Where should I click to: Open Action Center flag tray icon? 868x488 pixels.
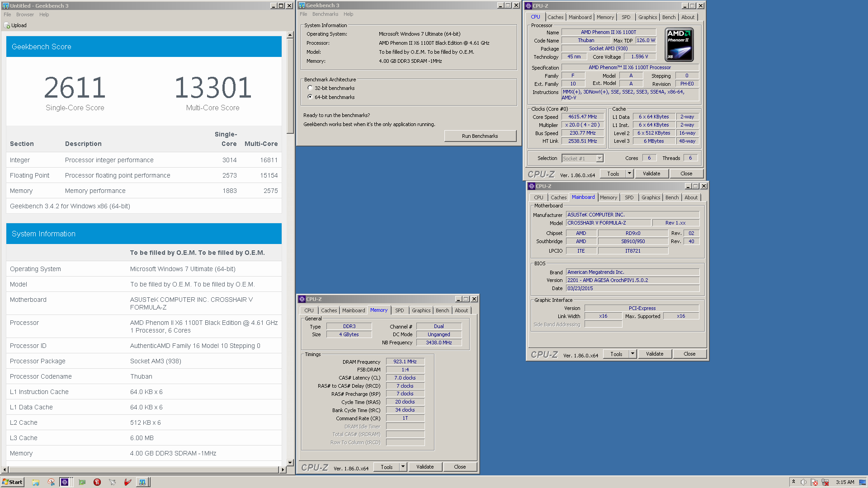pos(814,482)
